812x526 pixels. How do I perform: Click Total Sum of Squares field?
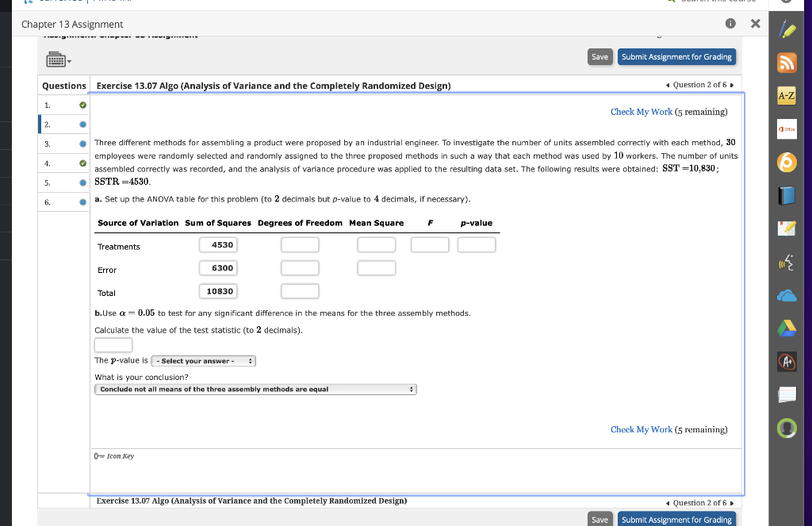pos(218,291)
